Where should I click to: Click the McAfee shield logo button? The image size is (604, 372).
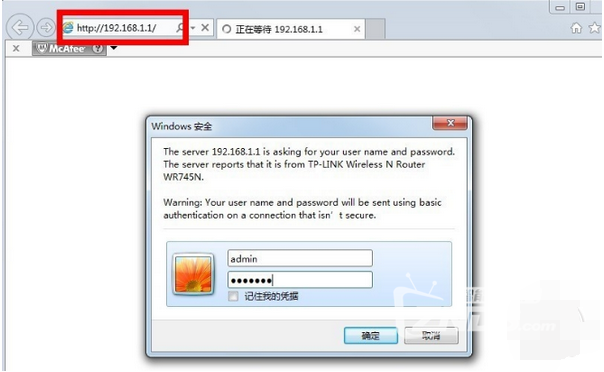[60, 49]
